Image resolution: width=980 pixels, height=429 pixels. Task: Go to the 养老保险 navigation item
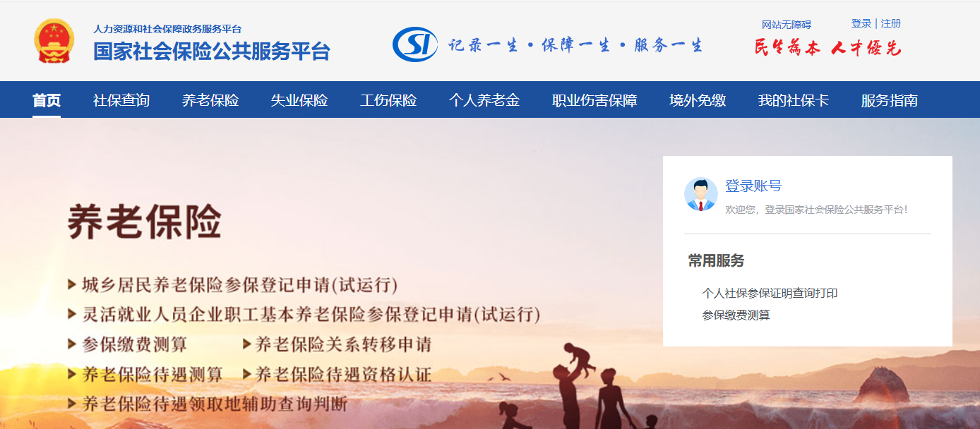tap(210, 100)
